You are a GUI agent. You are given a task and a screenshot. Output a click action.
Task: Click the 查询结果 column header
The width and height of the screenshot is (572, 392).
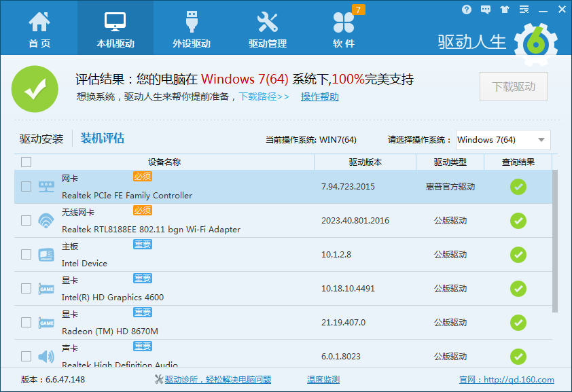coord(518,162)
